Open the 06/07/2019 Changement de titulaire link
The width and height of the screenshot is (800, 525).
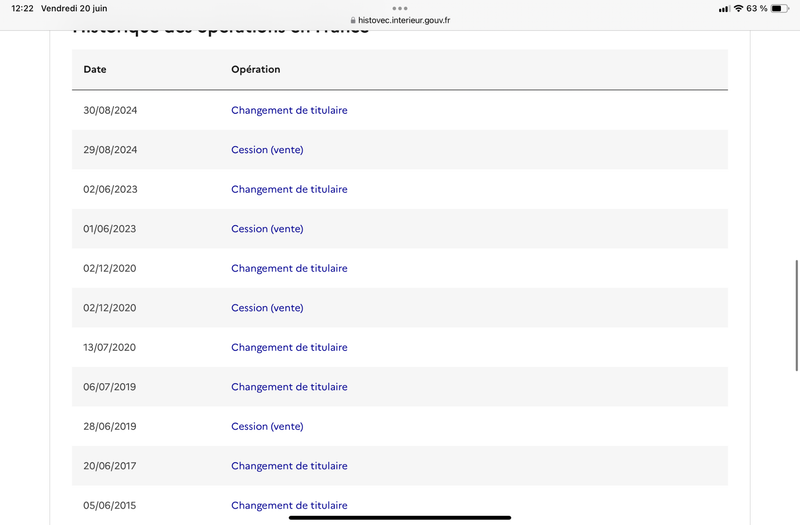pyautogui.click(x=289, y=387)
